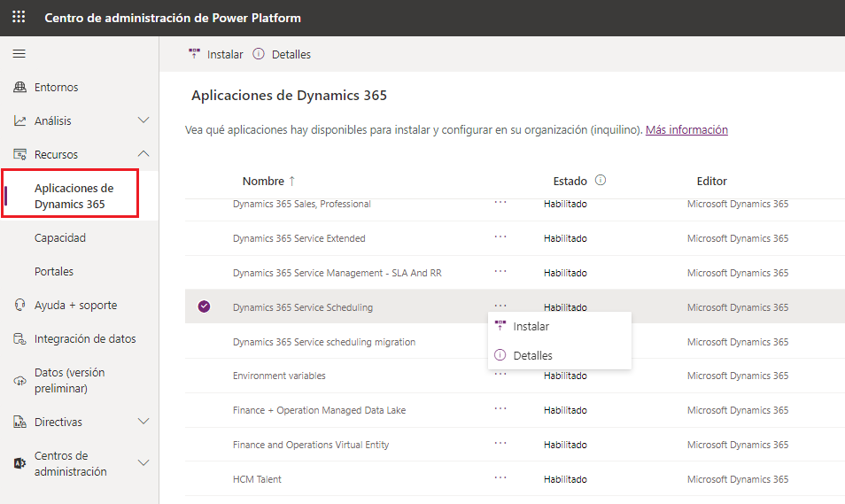The height and width of the screenshot is (504, 845).
Task: Click the Editor column header
Action: pos(711,181)
